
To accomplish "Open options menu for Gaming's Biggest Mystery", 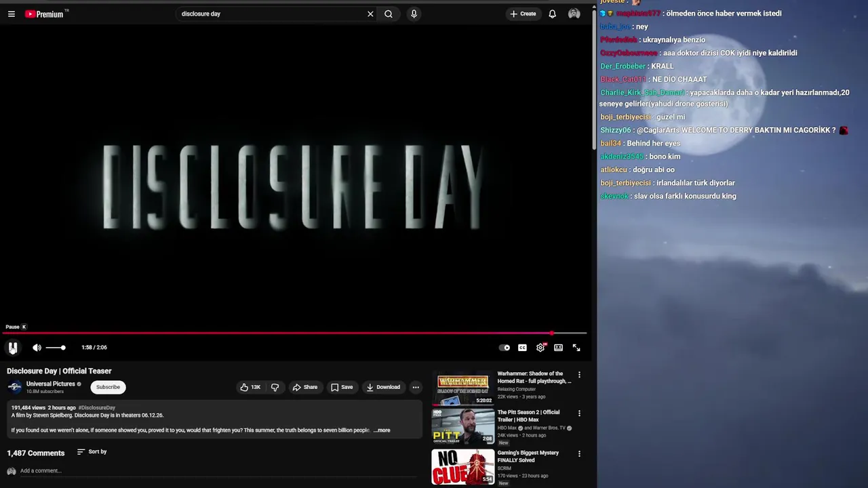I will point(579,453).
